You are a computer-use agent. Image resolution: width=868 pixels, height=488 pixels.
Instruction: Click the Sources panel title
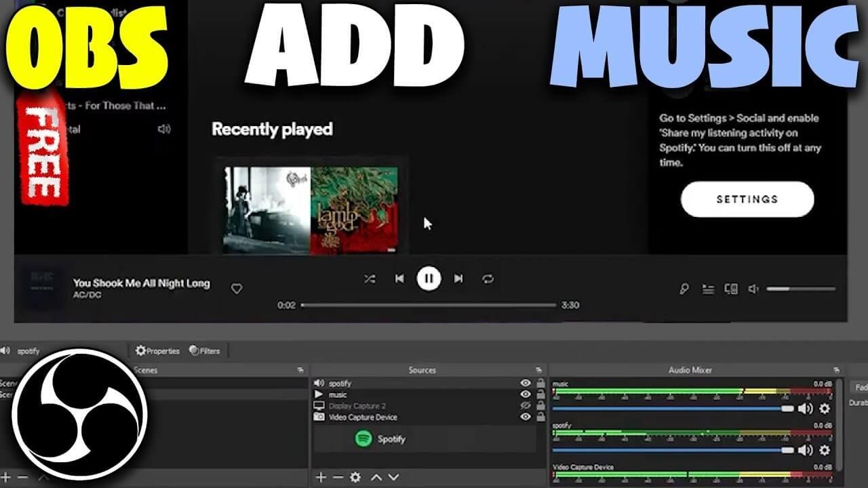[x=422, y=370]
